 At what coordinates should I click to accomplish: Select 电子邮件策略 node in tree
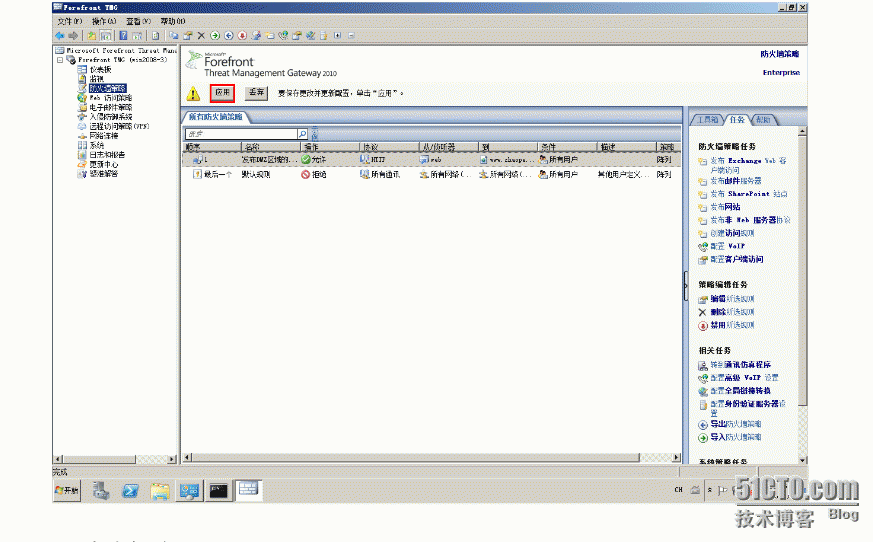click(x=110, y=107)
